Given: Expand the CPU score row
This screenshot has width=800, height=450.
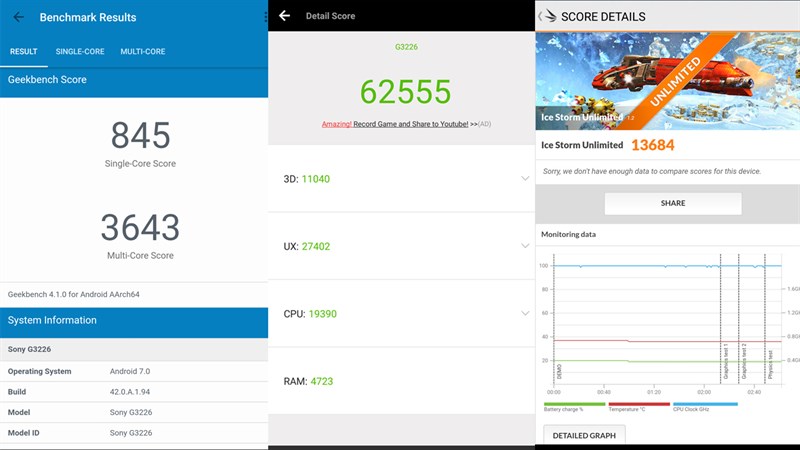Looking at the screenshot, I should click(x=402, y=313).
